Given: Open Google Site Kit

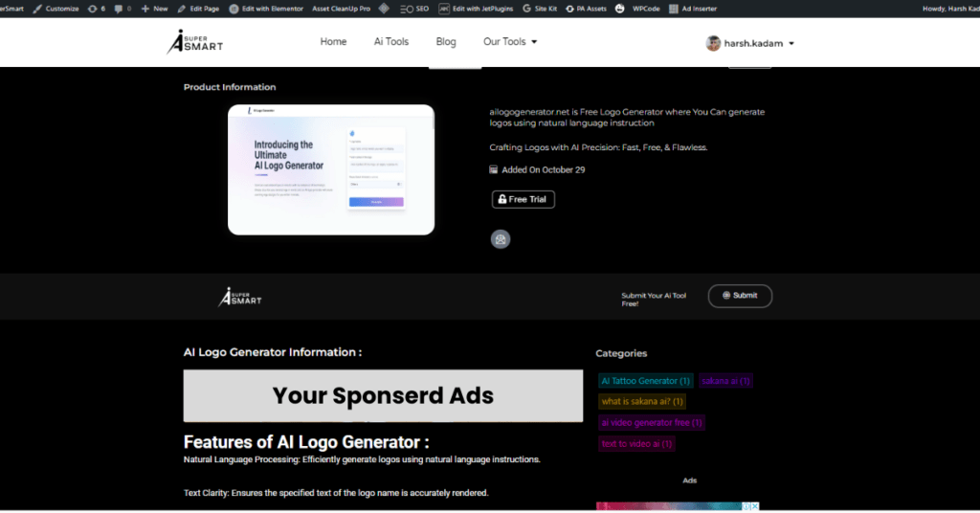Looking at the screenshot, I should tap(540, 9).
